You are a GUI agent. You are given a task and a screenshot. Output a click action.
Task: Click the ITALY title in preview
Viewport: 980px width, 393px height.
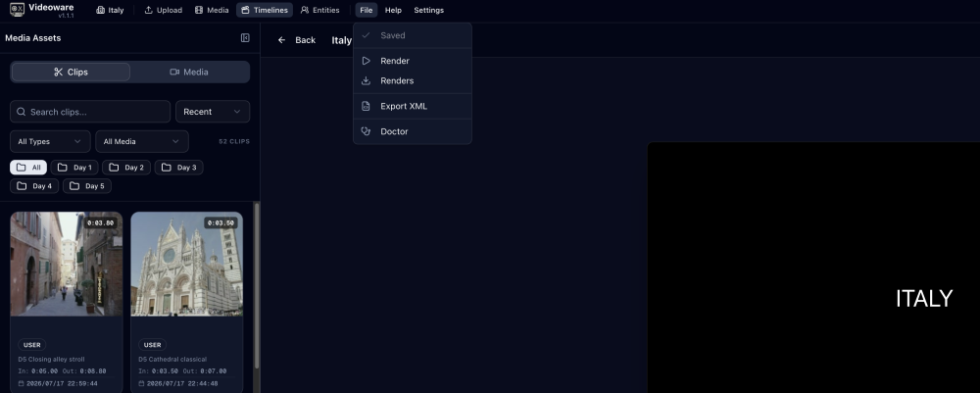pyautogui.click(x=924, y=299)
